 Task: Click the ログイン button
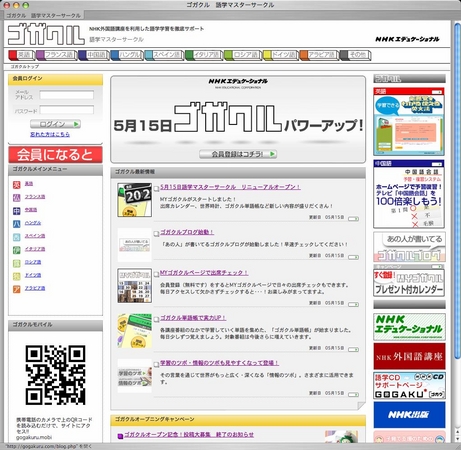click(x=55, y=124)
